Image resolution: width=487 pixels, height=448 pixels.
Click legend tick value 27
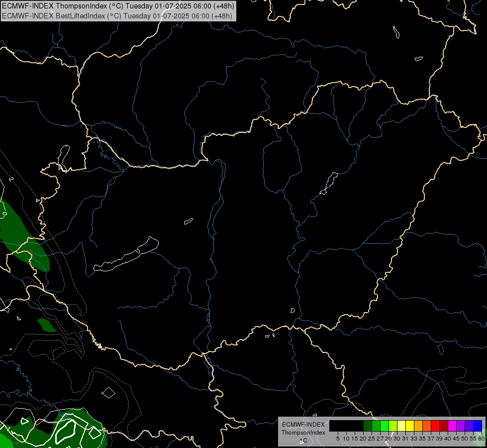[x=380, y=439]
